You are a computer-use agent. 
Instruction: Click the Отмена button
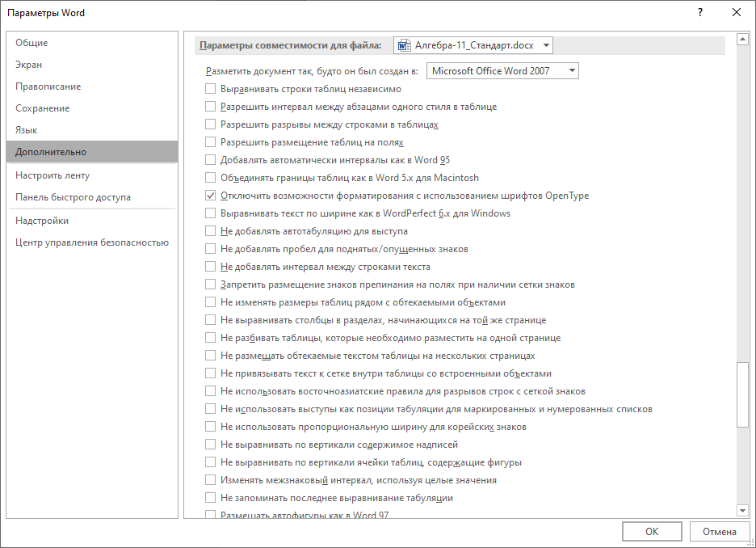click(x=720, y=532)
